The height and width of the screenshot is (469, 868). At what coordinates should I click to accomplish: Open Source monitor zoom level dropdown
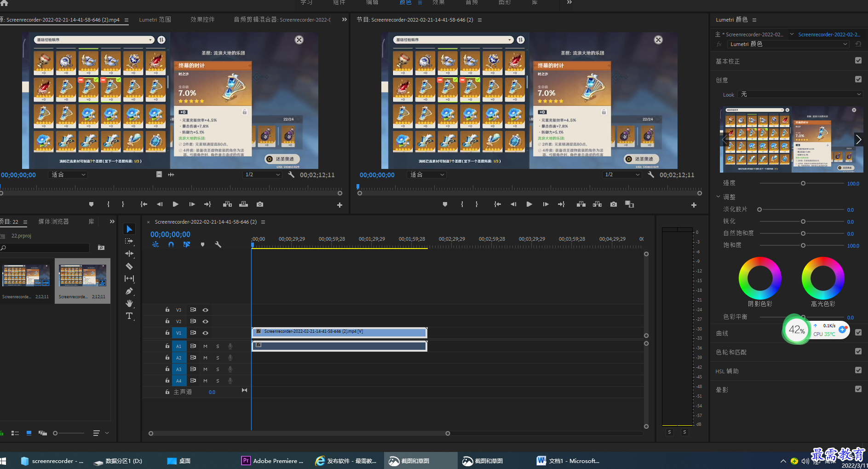coord(68,174)
